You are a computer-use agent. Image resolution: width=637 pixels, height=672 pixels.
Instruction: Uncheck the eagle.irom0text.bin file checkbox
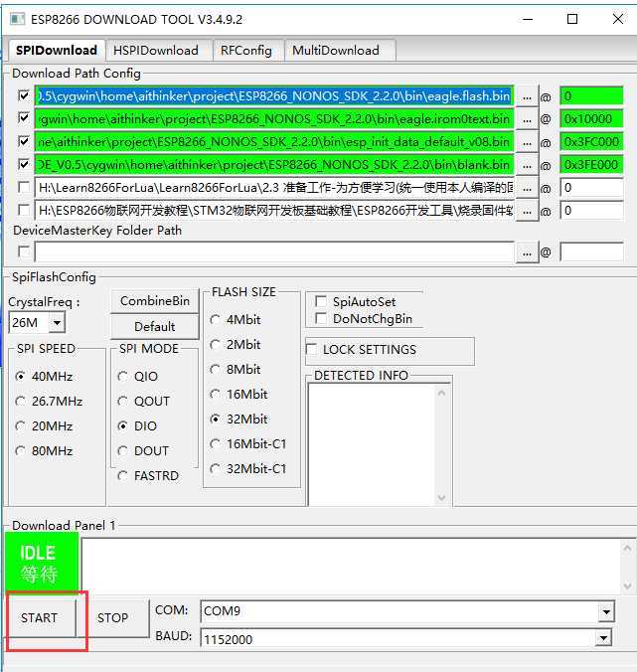pyautogui.click(x=24, y=118)
